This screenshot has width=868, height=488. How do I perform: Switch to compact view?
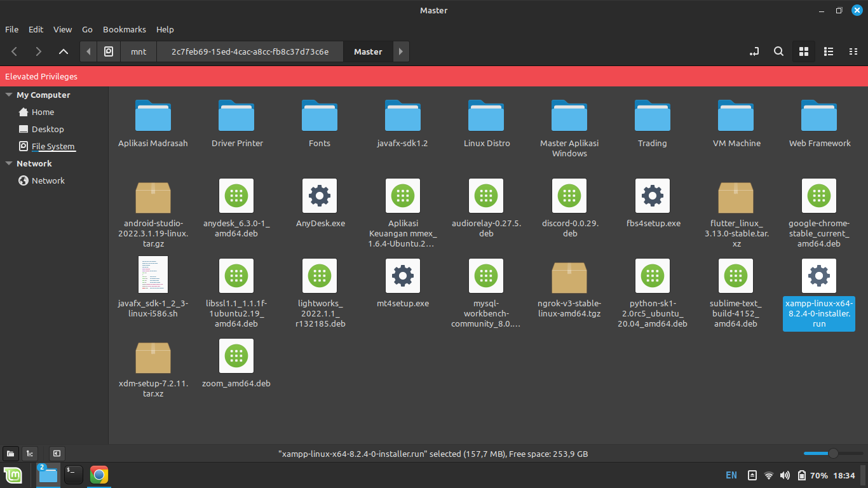point(853,51)
